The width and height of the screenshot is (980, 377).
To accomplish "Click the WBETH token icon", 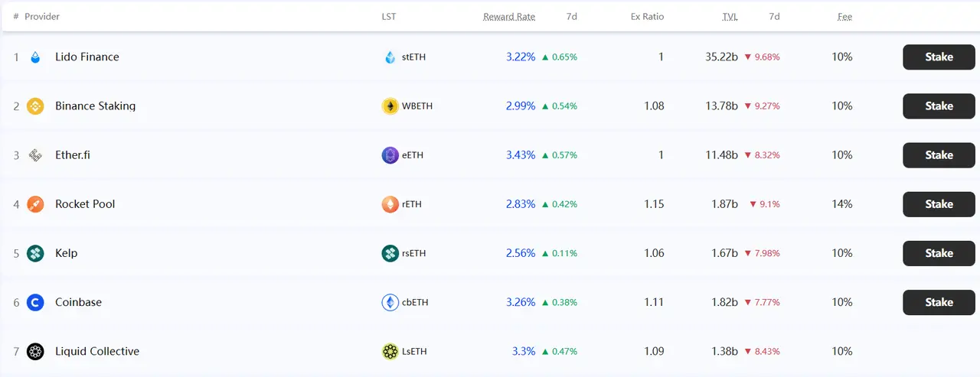I will click(390, 106).
